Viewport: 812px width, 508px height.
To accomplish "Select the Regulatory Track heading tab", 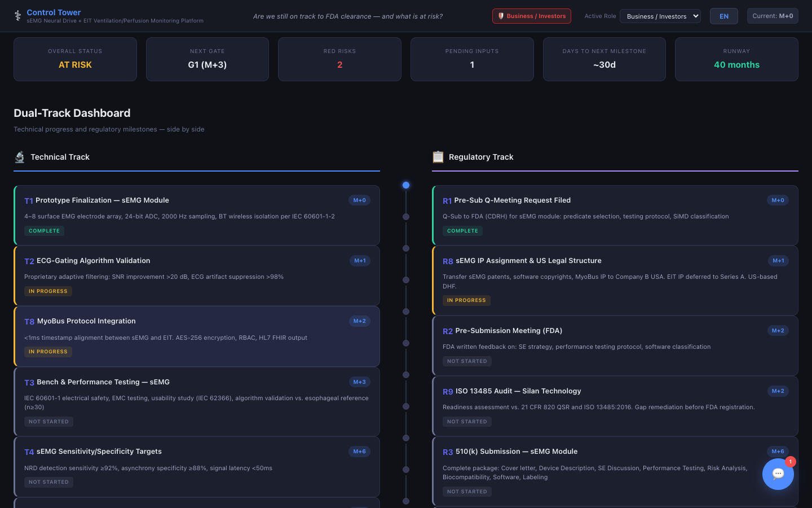I will pos(480,157).
